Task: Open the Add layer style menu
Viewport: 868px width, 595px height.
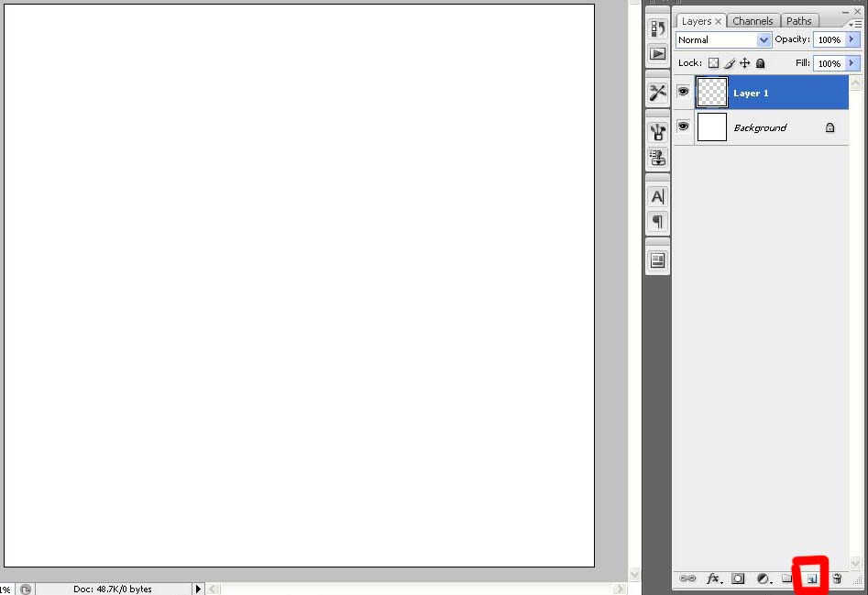Action: coord(712,578)
